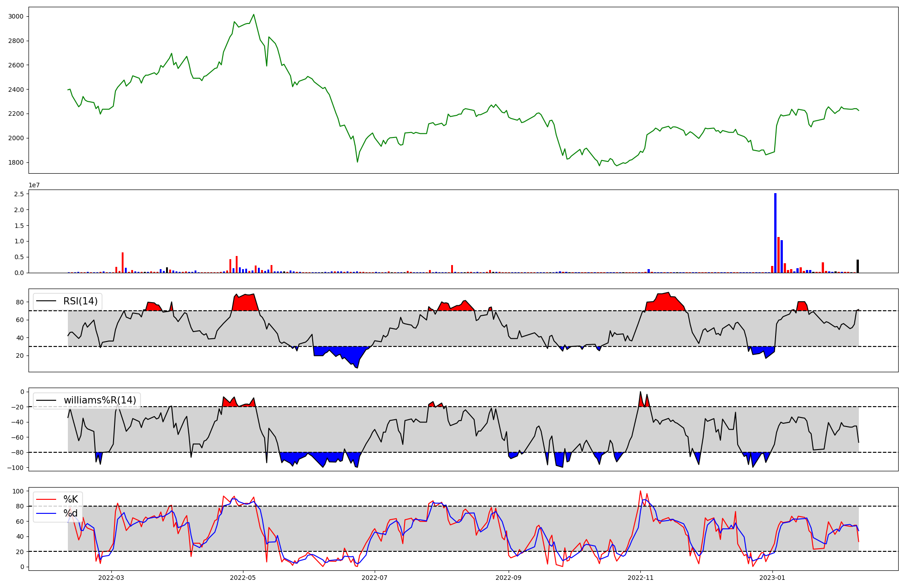
Task: Click the 2022-09 x-axis tick label
Action: coord(509,578)
